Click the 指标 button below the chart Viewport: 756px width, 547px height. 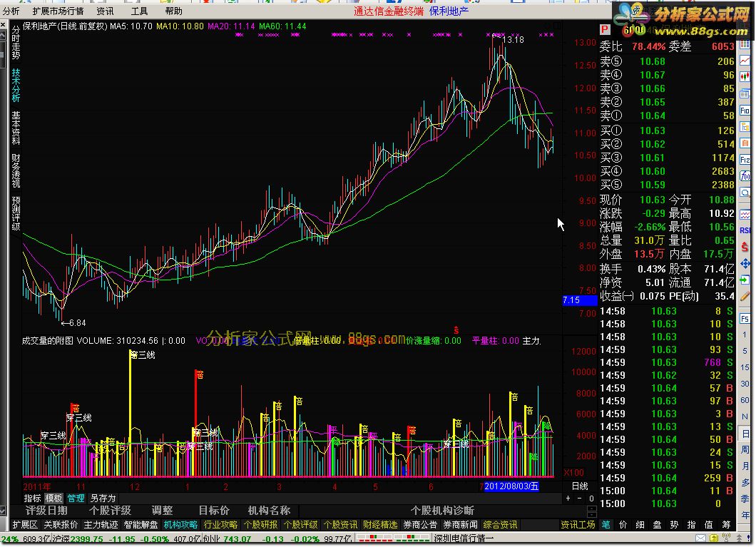point(32,499)
